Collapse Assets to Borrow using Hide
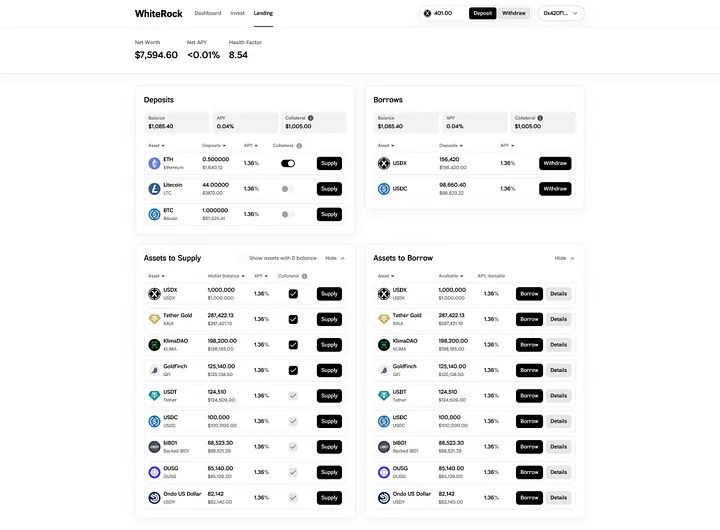Screen dimensions: 720x530 click(565, 258)
